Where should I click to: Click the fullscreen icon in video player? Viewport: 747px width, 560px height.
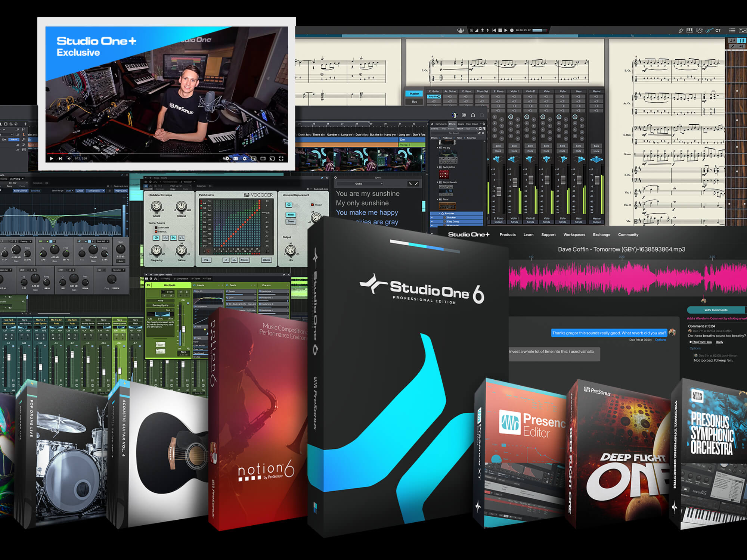coord(281,159)
